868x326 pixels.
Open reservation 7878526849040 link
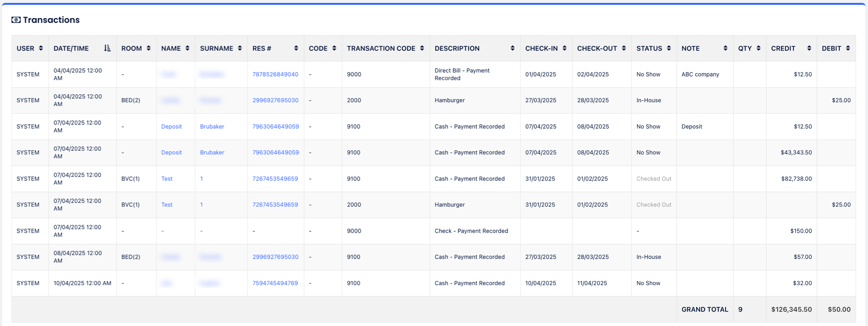coord(275,74)
